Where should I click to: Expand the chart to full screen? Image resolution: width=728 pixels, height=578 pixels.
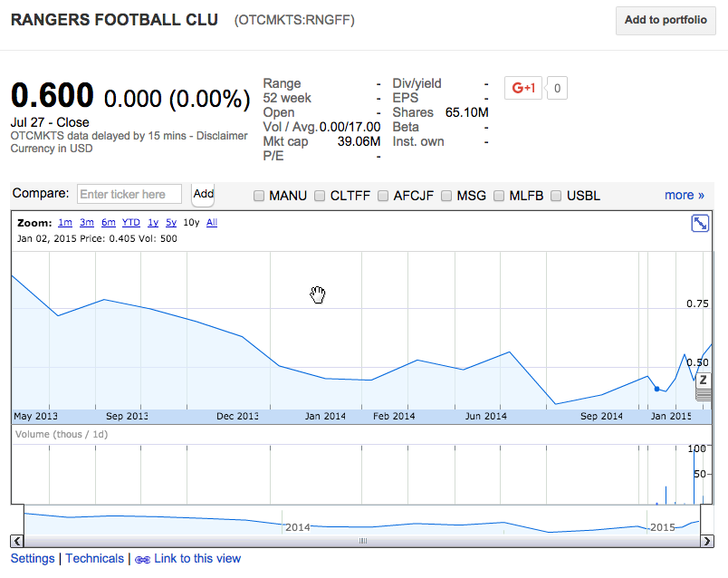click(x=700, y=224)
